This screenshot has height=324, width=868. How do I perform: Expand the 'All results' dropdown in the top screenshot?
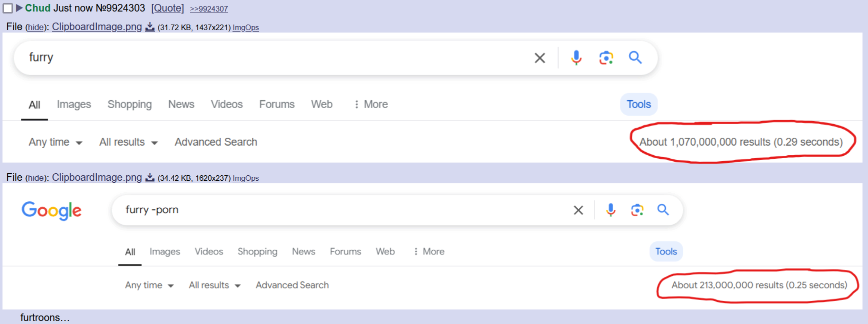(128, 142)
